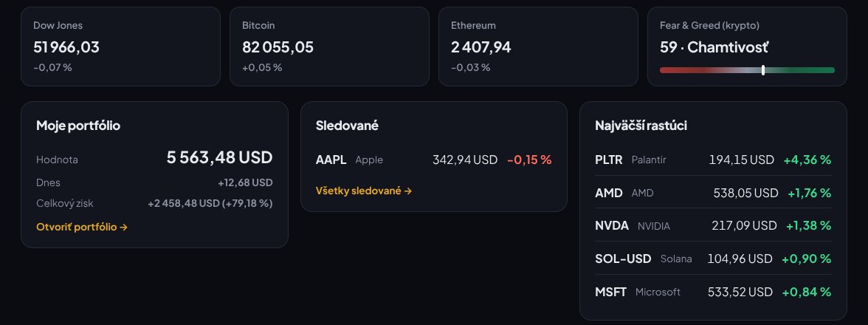Click the Moje portfólio heading
Viewport: 868px width, 325px height.
pos(78,126)
